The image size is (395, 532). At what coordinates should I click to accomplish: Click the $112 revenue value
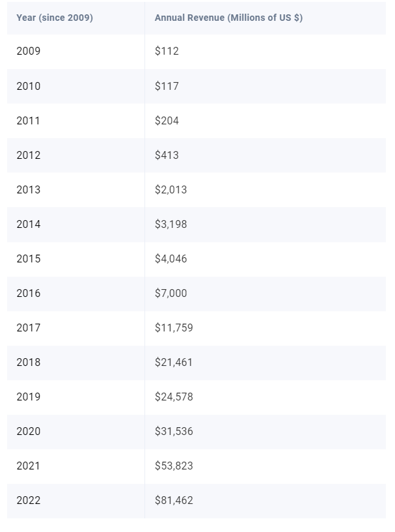tap(167, 51)
